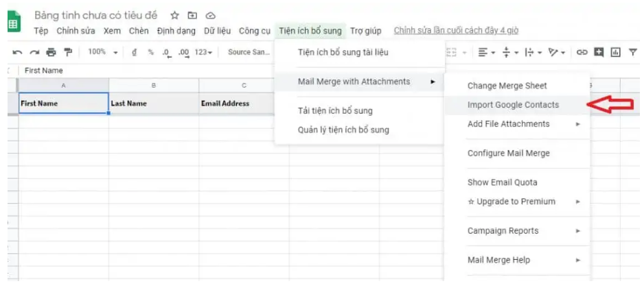Click column B header
Image resolution: width=644 pixels, height=290 pixels.
[154, 85]
